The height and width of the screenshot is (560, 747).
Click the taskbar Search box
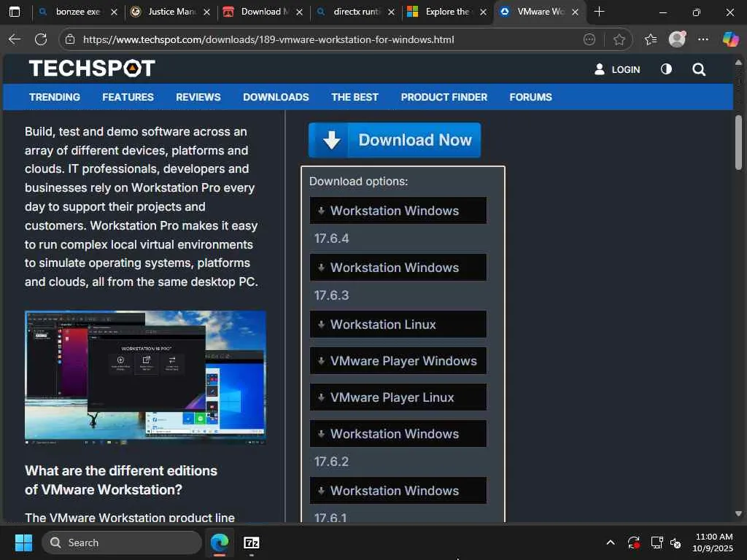click(122, 542)
